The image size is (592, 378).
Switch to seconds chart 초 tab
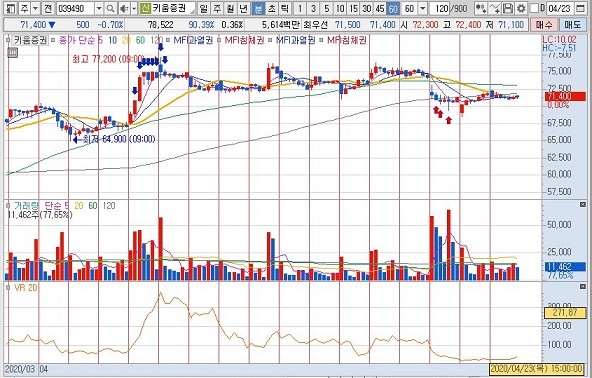coord(271,8)
